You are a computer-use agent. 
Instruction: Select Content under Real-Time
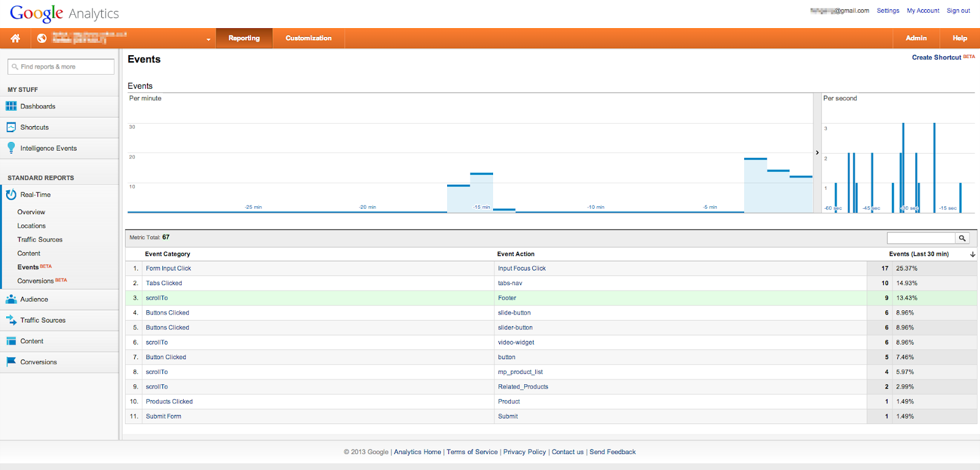pos(29,253)
